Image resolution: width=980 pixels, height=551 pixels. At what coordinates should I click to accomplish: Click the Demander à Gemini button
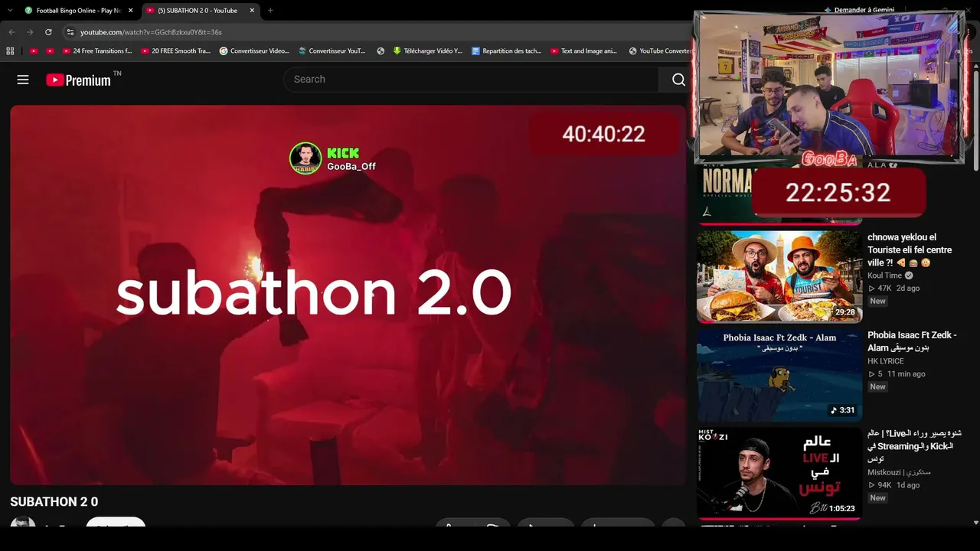pyautogui.click(x=859, y=10)
